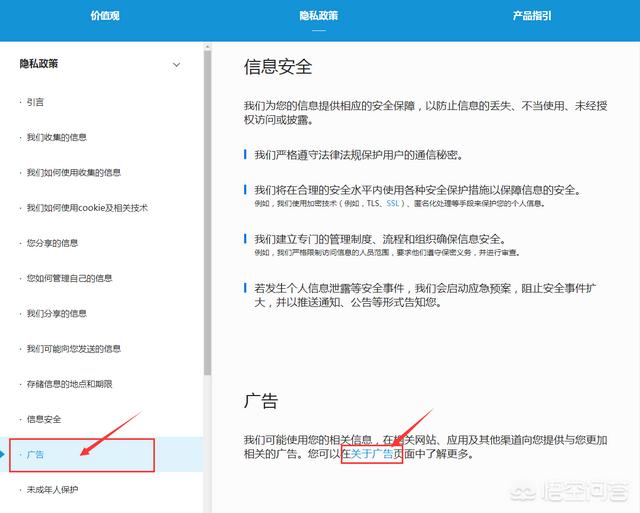This screenshot has height=513, width=640.
Task: Click the line 我们建立专门的管理制度、流程和组织确保信息安全
Action: (380, 239)
